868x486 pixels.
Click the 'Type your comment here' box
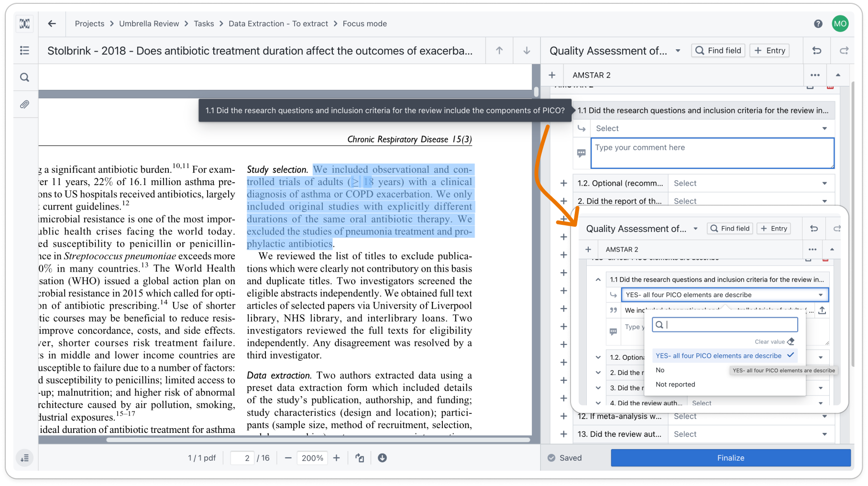pyautogui.click(x=712, y=153)
